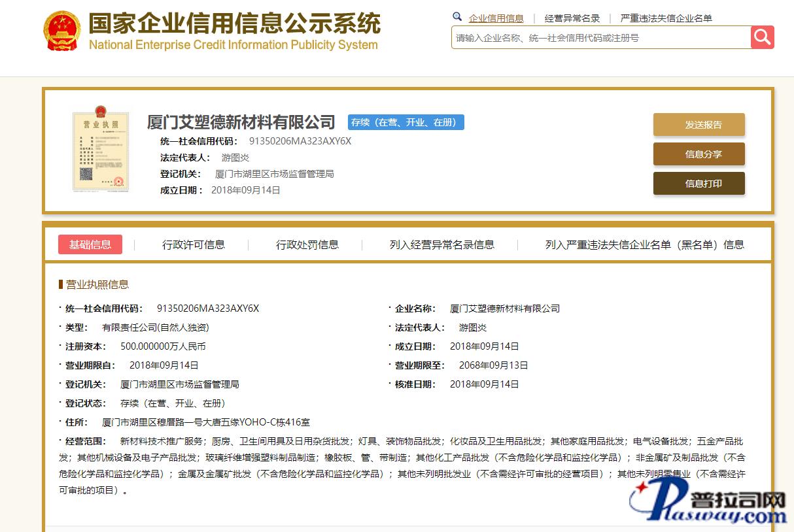The width and height of the screenshot is (794, 532).
Task: Type in the enterprise name search field
Action: coord(600,38)
